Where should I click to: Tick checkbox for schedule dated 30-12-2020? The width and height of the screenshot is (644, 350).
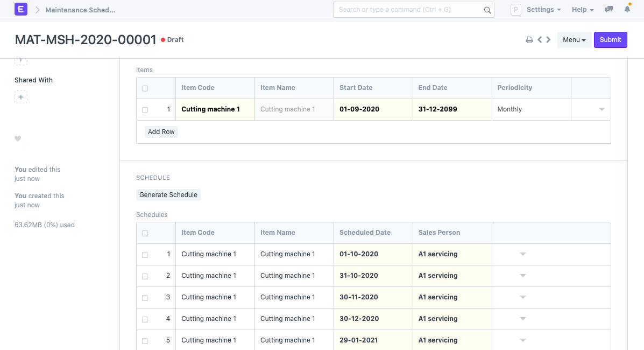pos(145,319)
